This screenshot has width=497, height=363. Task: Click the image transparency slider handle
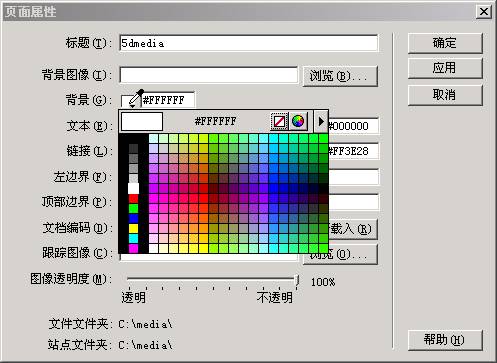click(297, 280)
